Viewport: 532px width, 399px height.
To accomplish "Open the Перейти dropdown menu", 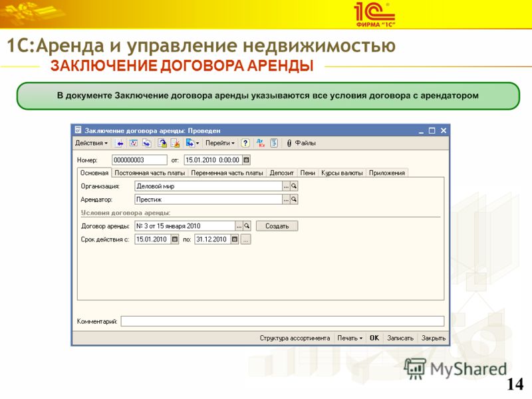I will point(220,143).
